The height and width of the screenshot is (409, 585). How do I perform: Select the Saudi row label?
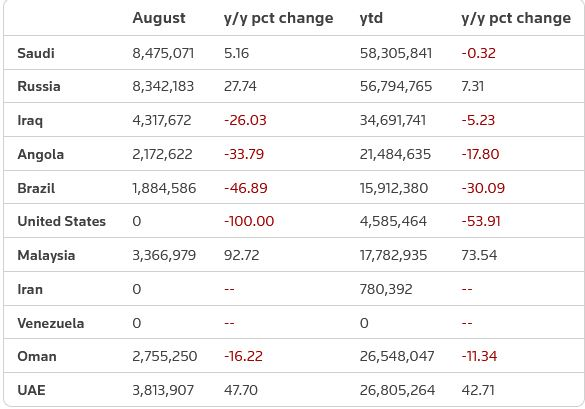click(x=36, y=53)
